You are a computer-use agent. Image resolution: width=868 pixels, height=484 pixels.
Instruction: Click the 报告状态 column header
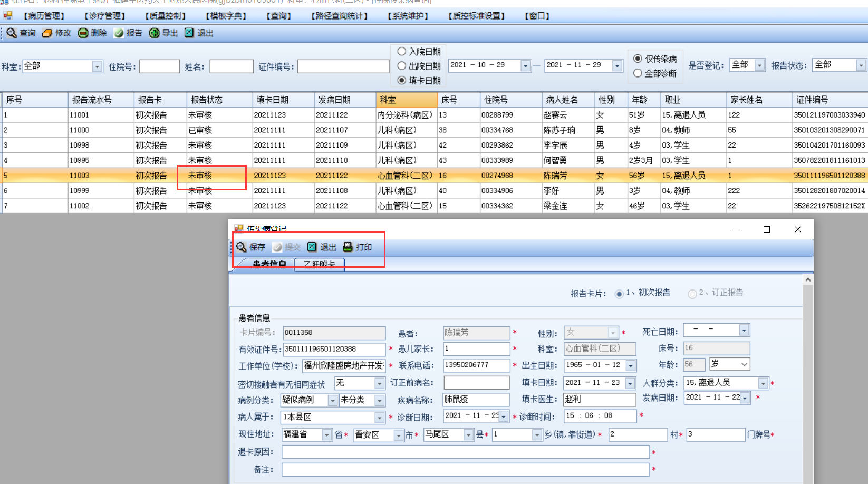click(x=219, y=100)
